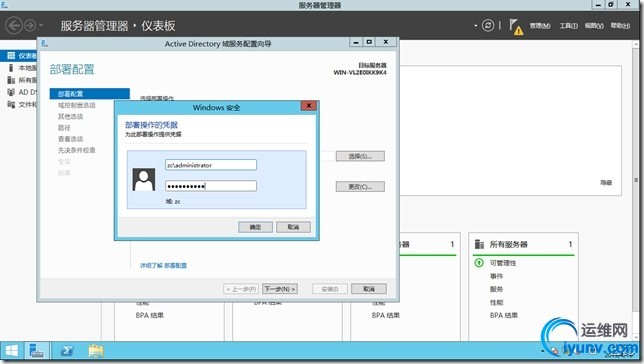Select 查看选项 step in wizard
The width and height of the screenshot is (644, 364).
coord(70,139)
